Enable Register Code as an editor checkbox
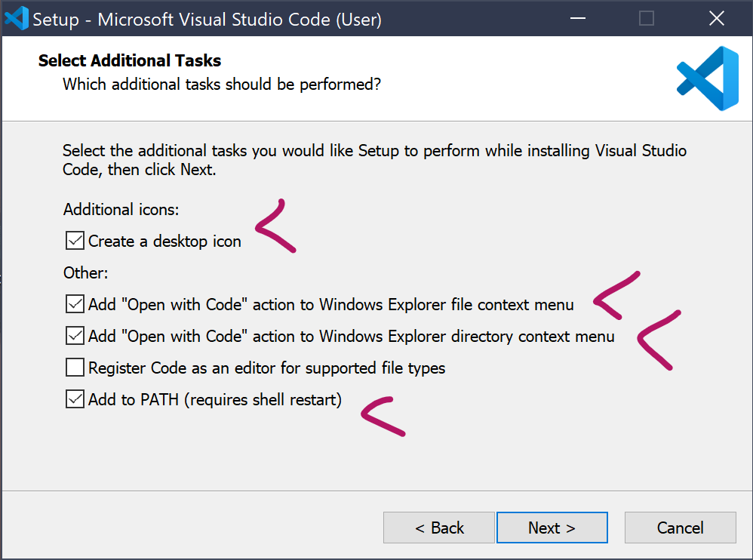 tap(75, 368)
